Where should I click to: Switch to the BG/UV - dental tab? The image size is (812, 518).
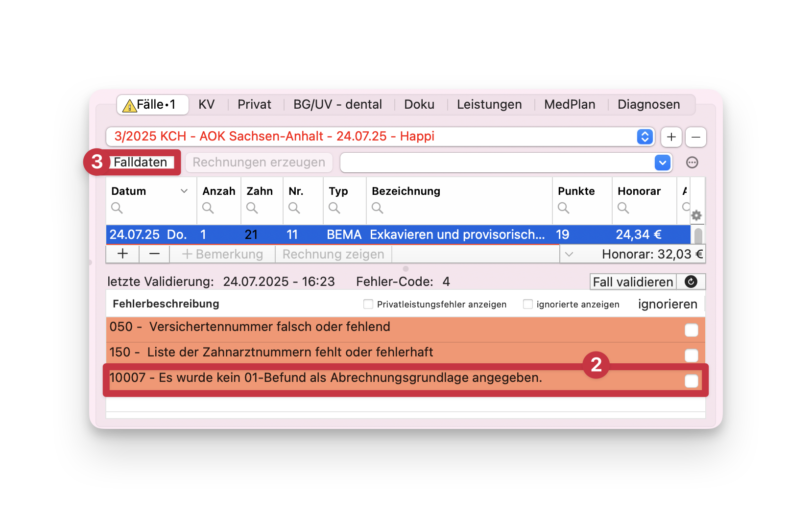point(337,105)
